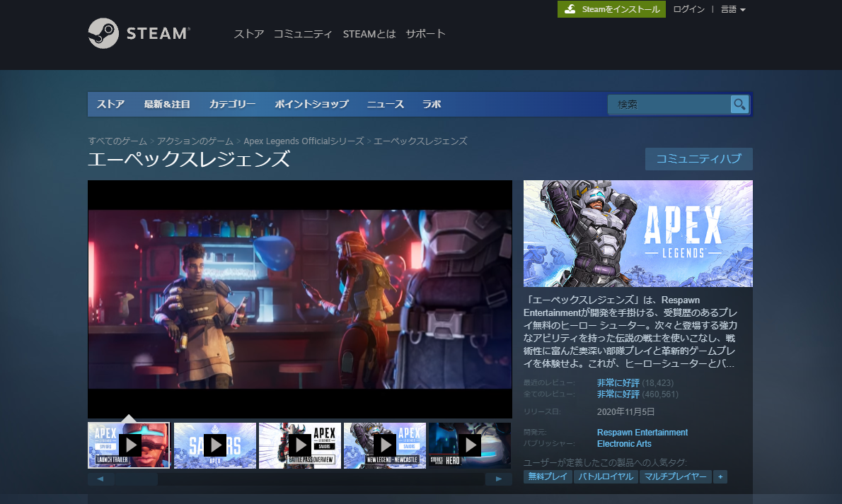Open the アクションのゲーム breadcrumb link
842x504 pixels.
(x=195, y=141)
